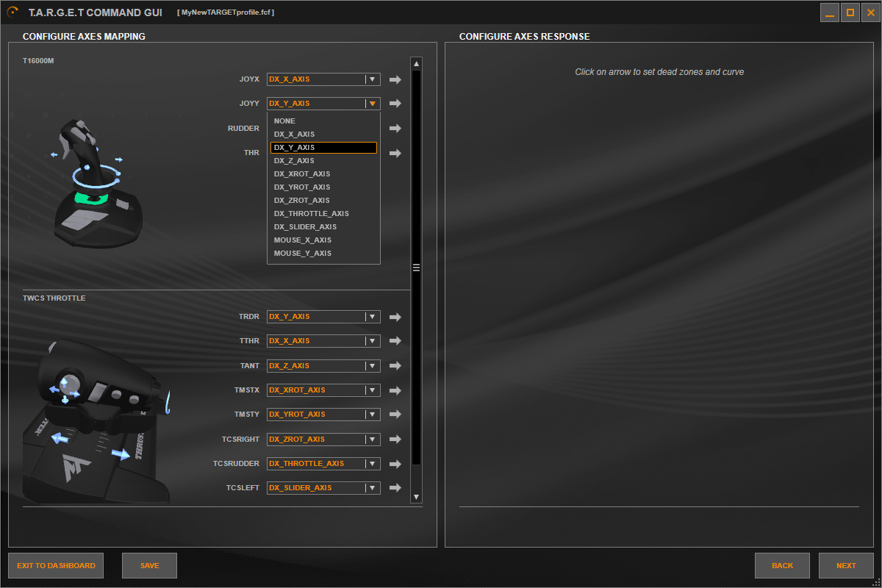
Task: Select MOUSE_X_AXIS in the open list
Action: pyautogui.click(x=323, y=240)
